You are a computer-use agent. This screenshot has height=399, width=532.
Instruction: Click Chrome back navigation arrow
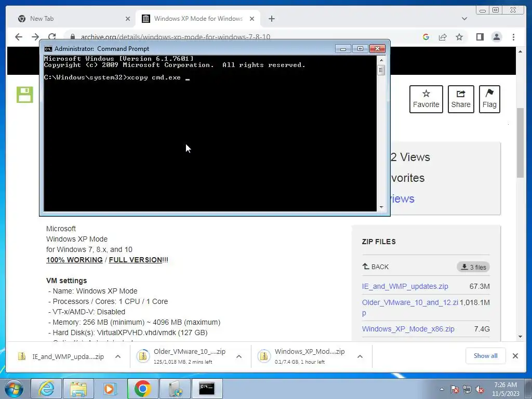coord(19,37)
